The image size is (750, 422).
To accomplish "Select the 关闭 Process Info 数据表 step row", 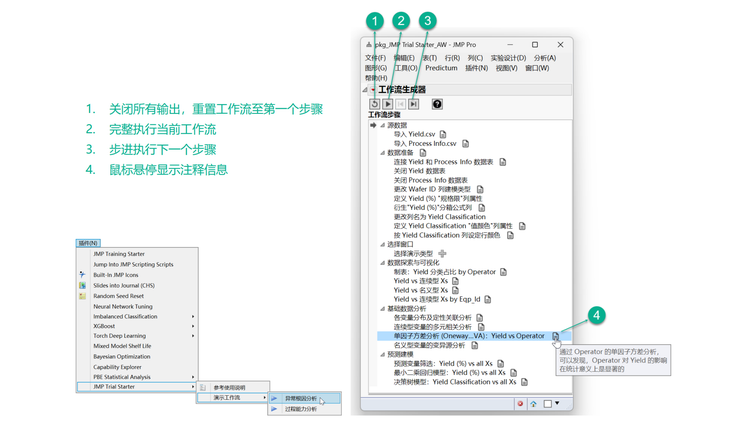I will [430, 180].
